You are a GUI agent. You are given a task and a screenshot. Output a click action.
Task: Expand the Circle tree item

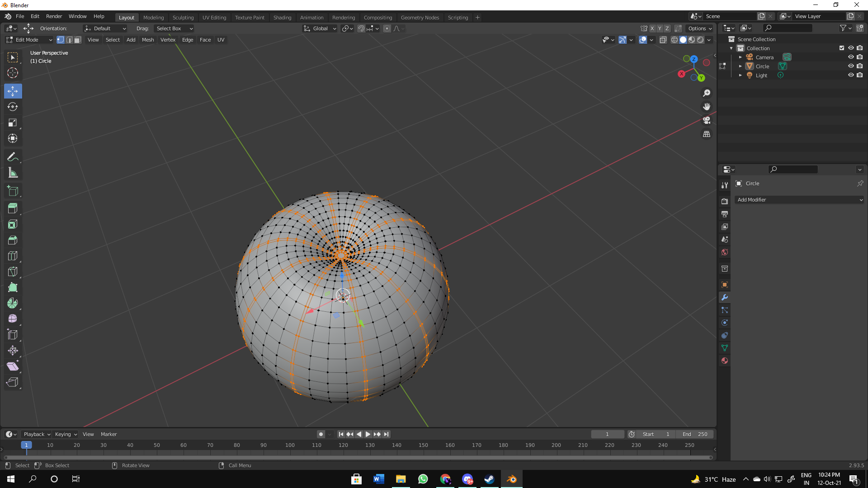click(x=740, y=66)
